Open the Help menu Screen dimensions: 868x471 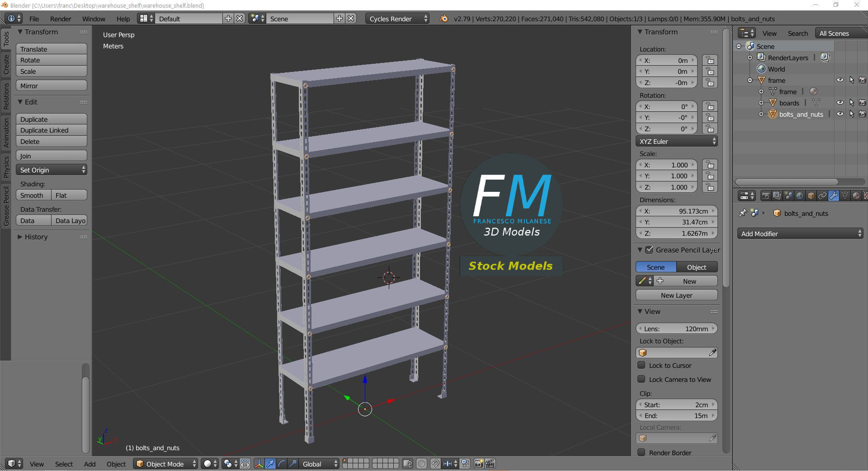click(123, 19)
